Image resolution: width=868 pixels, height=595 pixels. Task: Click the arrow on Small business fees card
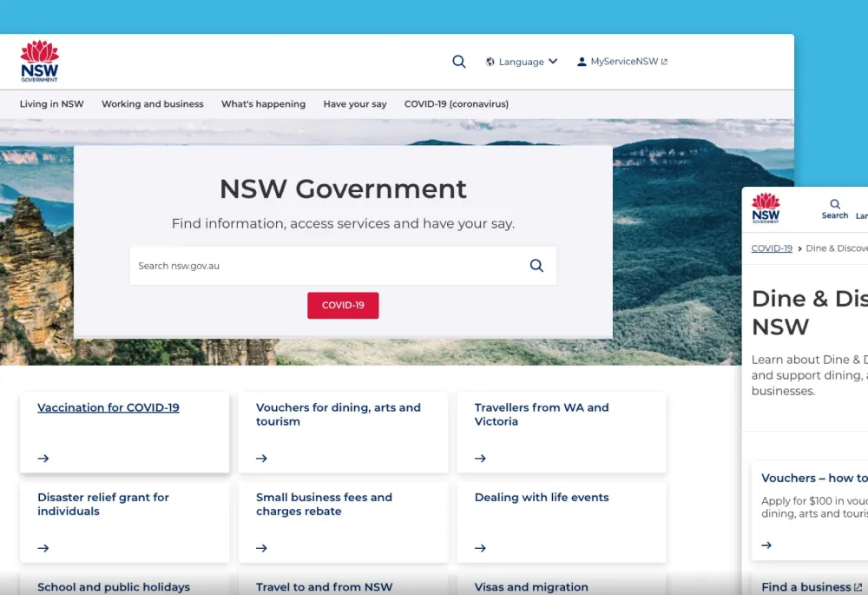261,548
